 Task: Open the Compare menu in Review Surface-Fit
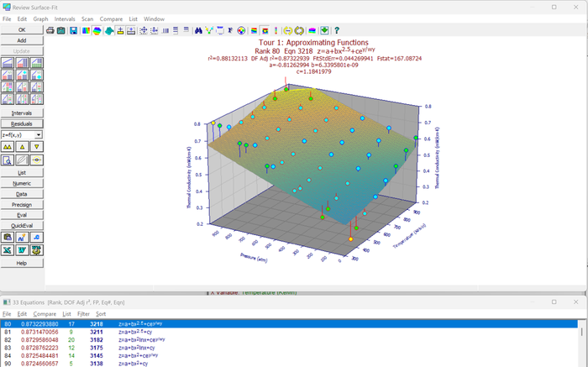tap(111, 18)
